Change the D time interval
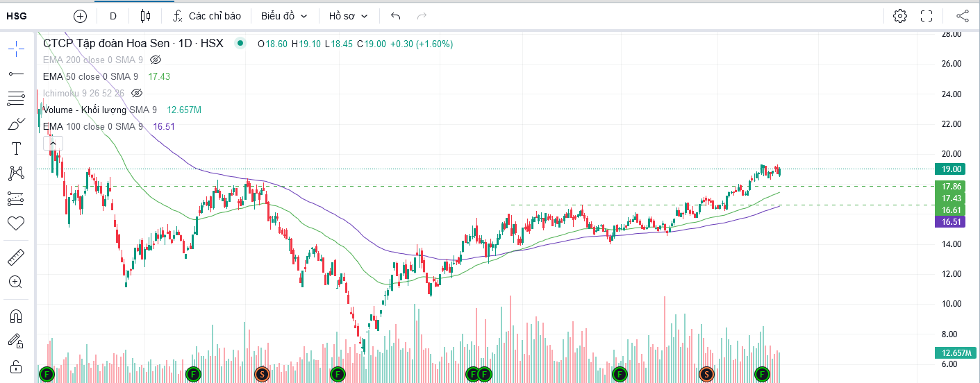Viewport: 980px width, 383px height. coord(113,15)
